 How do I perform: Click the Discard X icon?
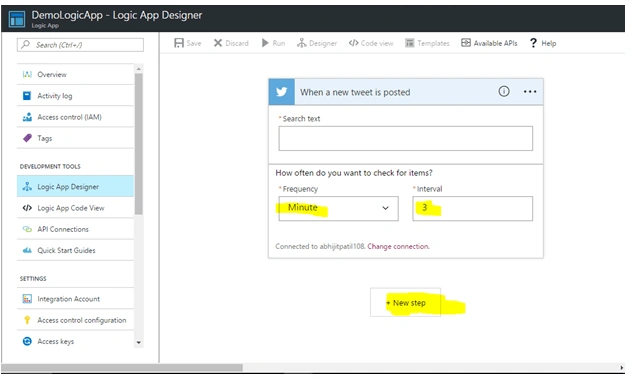[x=218, y=43]
